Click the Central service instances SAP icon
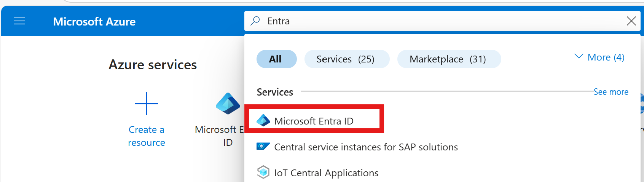 pyautogui.click(x=263, y=147)
